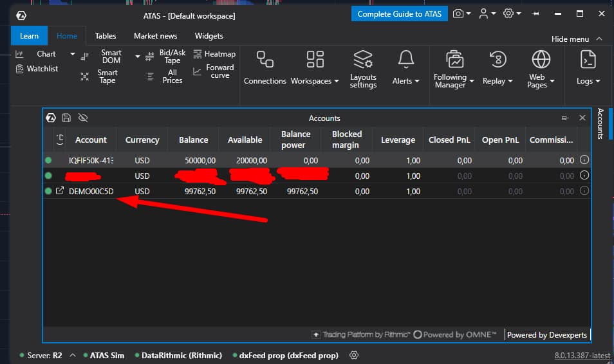Open the Connections window

(x=265, y=68)
